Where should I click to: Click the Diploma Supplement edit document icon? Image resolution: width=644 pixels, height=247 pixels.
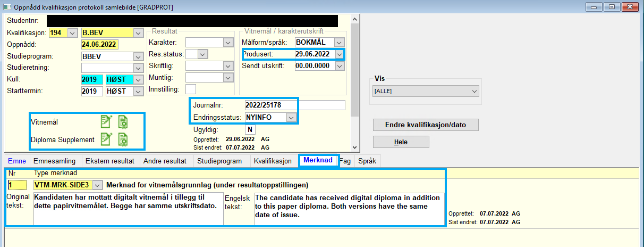pyautogui.click(x=107, y=139)
